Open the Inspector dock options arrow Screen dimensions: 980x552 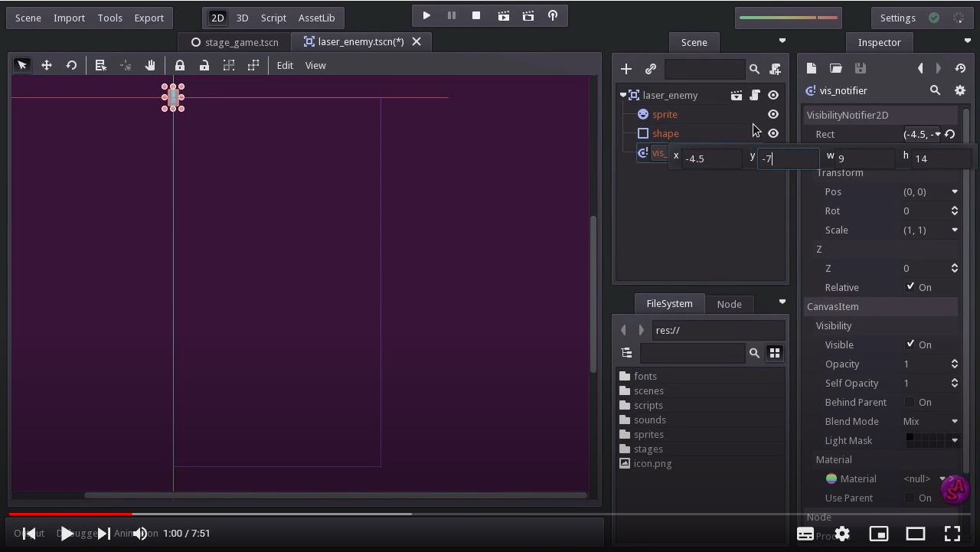pyautogui.click(x=968, y=41)
